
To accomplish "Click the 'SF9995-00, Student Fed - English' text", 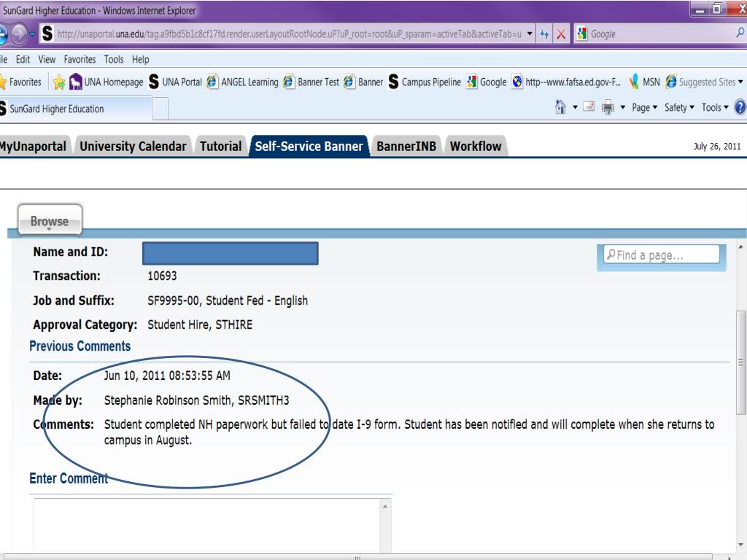I will coord(228,300).
